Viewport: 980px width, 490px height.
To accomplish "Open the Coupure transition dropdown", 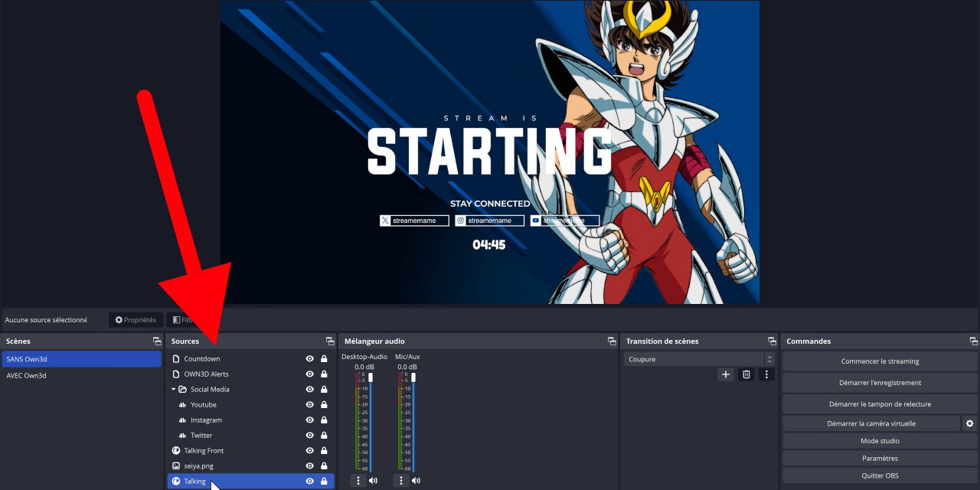I will pyautogui.click(x=698, y=359).
